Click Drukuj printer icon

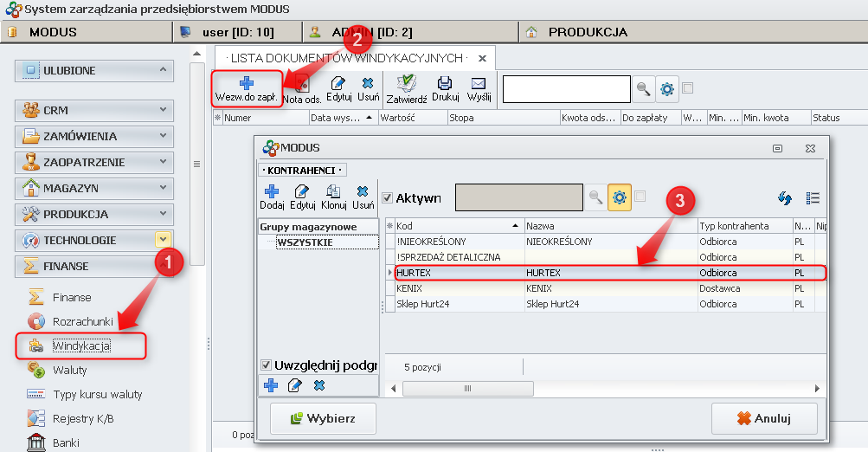click(445, 83)
